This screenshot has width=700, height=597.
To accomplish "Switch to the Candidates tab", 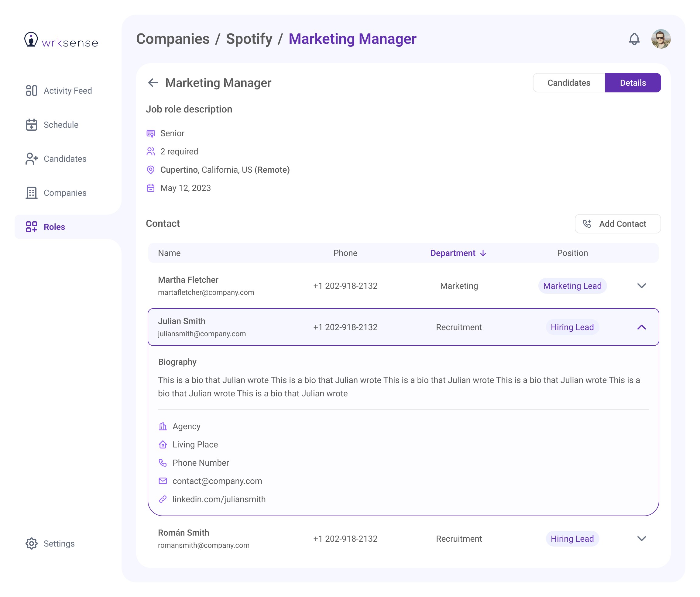I will (568, 83).
